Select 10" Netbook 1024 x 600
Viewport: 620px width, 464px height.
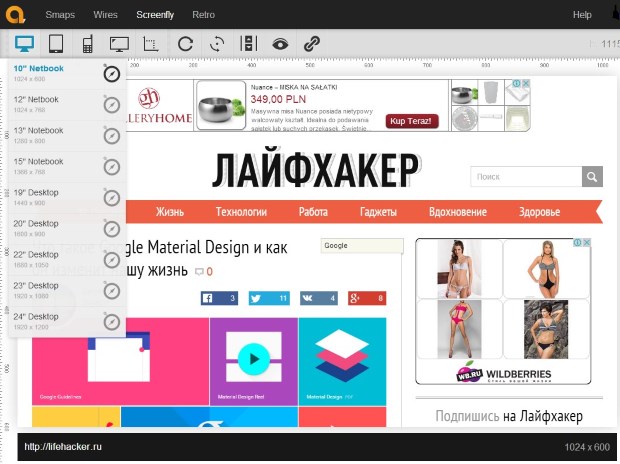pyautogui.click(x=66, y=74)
